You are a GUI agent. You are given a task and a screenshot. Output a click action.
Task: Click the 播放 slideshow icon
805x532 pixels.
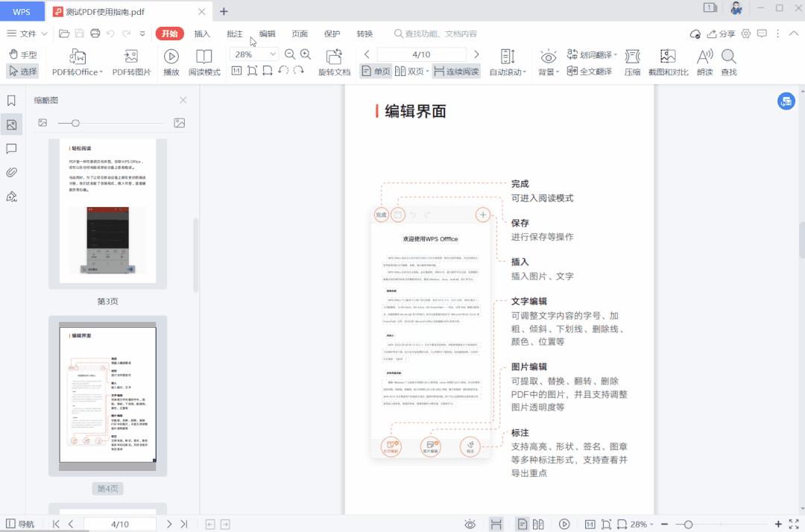click(171, 61)
